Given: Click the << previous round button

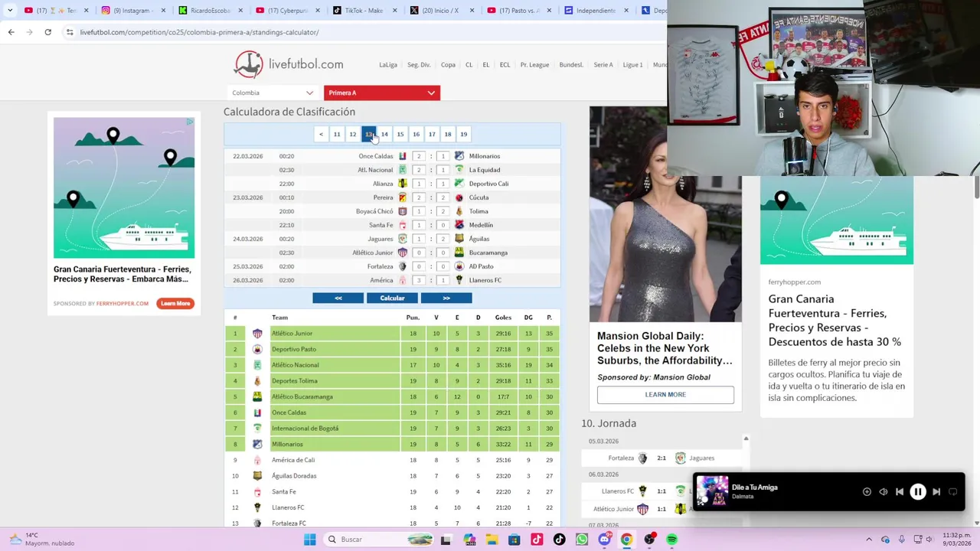Looking at the screenshot, I should (338, 298).
